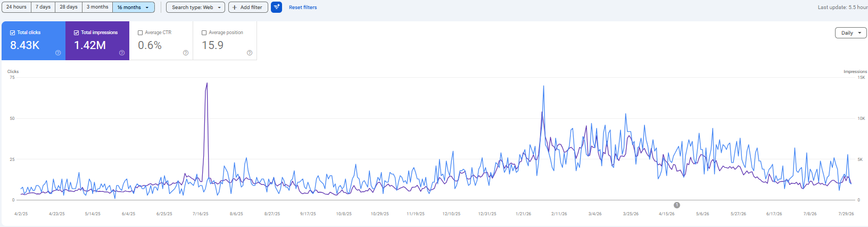The width and height of the screenshot is (868, 227).
Task: Click the plus icon in Add filter
Action: (235, 7)
